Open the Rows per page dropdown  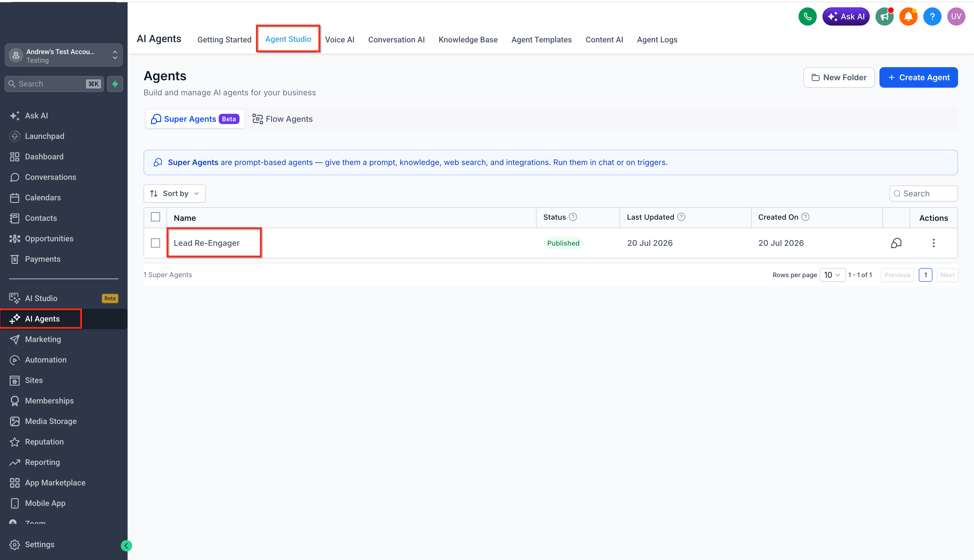pos(832,275)
